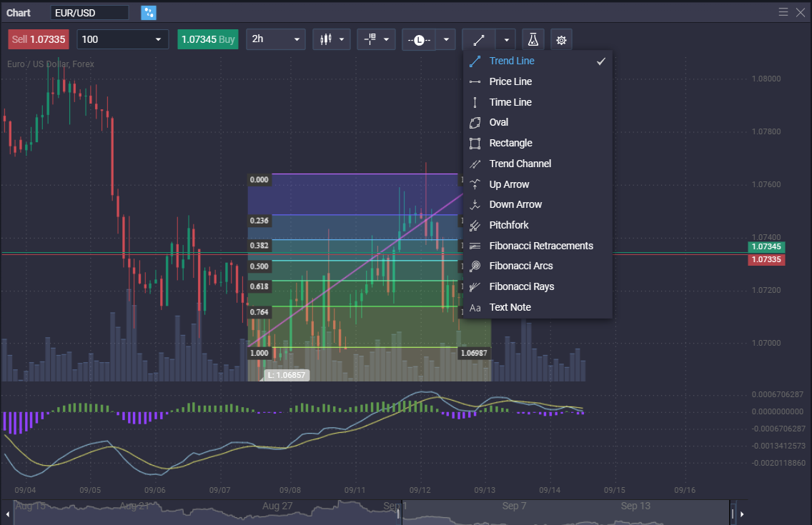Click the Oval shape icon
Screen dimensions: 812x525
[475, 123]
